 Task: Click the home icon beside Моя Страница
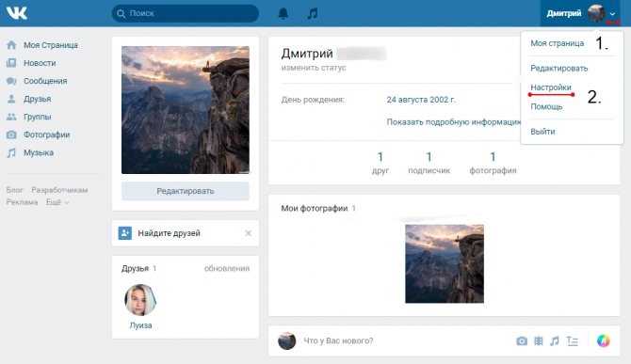click(x=11, y=45)
